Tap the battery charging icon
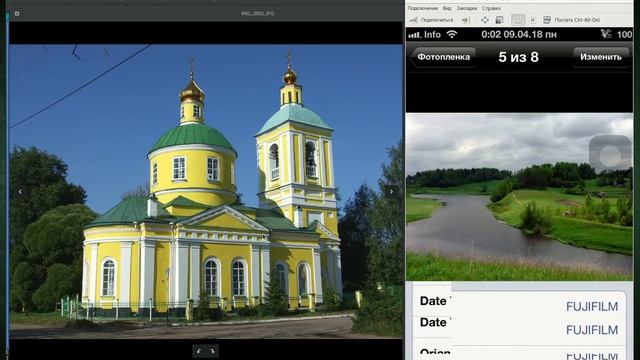The width and height of the screenshot is (640, 360). click(606, 34)
